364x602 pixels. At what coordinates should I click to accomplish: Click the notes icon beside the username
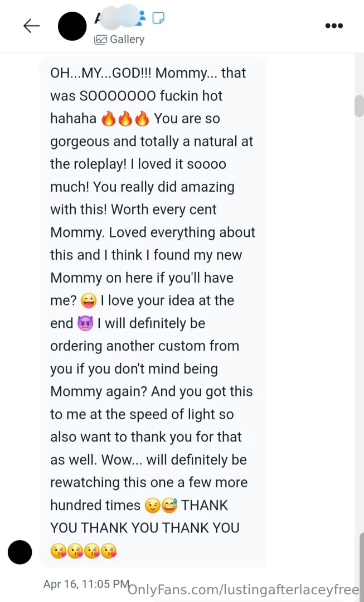[158, 18]
